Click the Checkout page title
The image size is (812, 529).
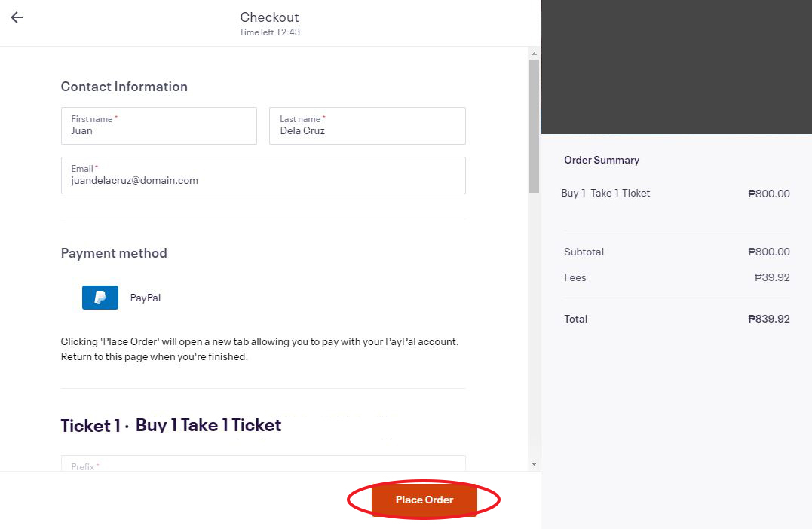pos(269,17)
